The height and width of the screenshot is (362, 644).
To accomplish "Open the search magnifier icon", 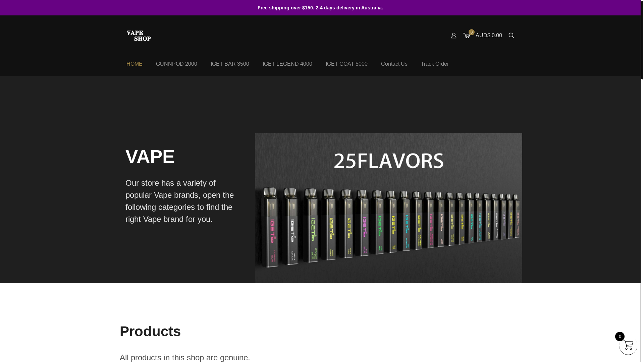I will pyautogui.click(x=511, y=36).
